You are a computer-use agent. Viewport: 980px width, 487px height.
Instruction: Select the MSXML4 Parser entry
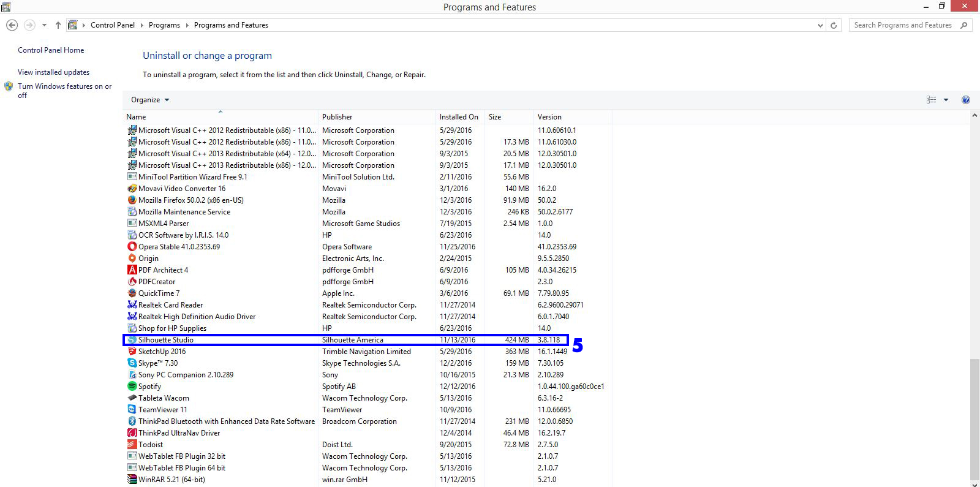tap(164, 224)
